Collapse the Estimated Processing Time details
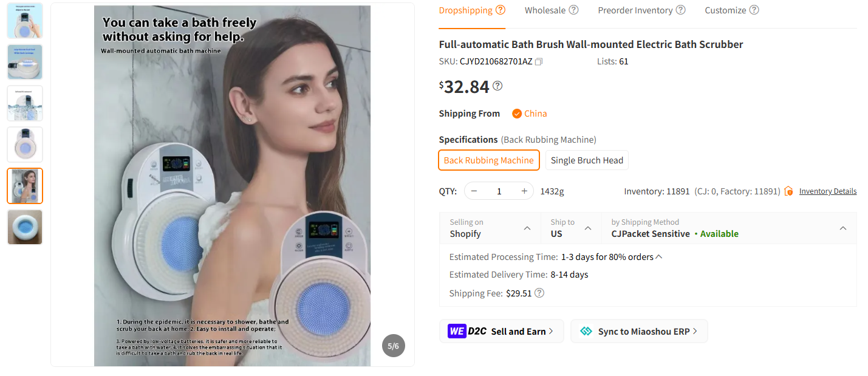This screenshot has height=376, width=868. pos(658,256)
